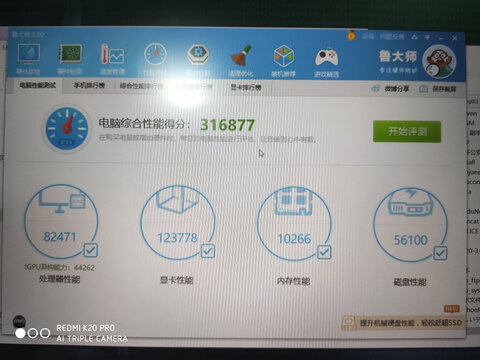Click the 鲁大师 mascot avatar
This screenshot has width=480, height=360.
click(439, 62)
